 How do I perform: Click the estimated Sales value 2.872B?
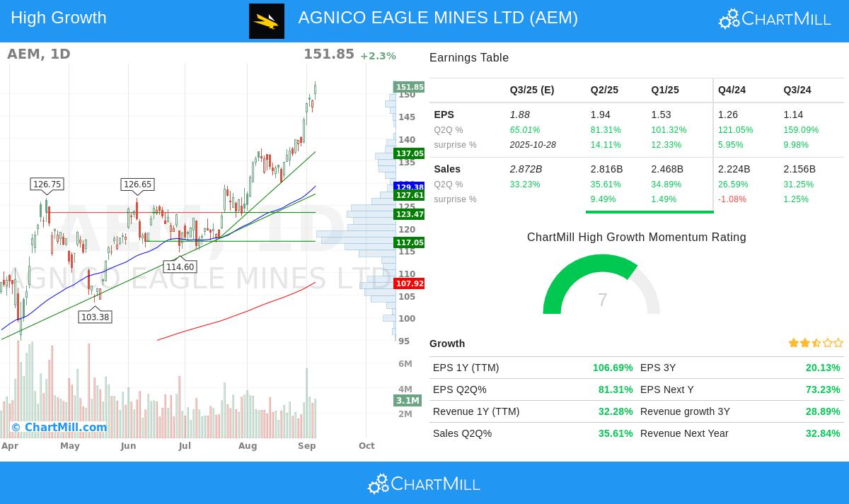pyautogui.click(x=526, y=169)
